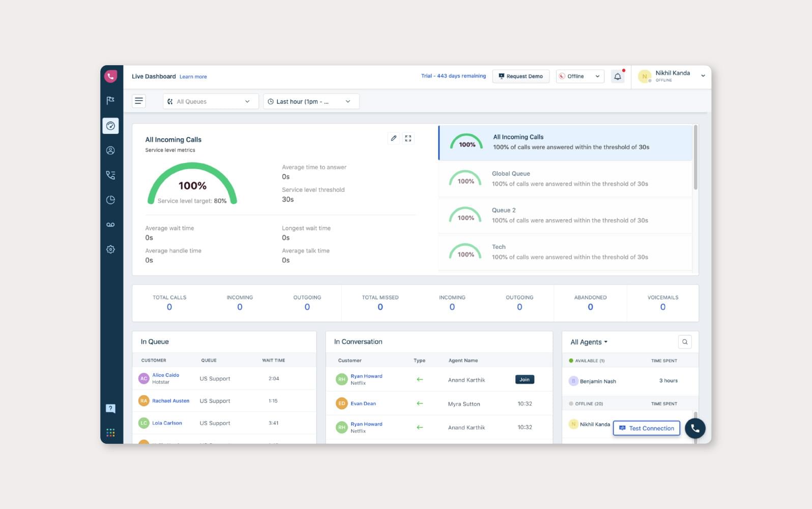The width and height of the screenshot is (812, 509).
Task: Click Rachael Austen RA avatar
Action: pyautogui.click(x=144, y=401)
